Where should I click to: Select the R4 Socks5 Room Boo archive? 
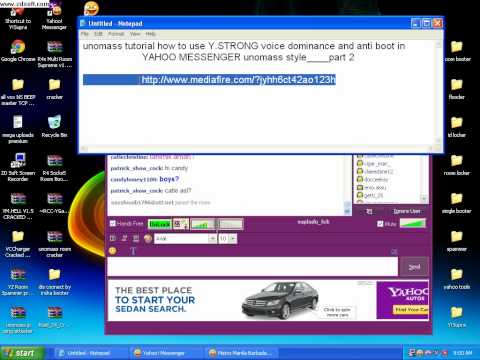(54, 167)
